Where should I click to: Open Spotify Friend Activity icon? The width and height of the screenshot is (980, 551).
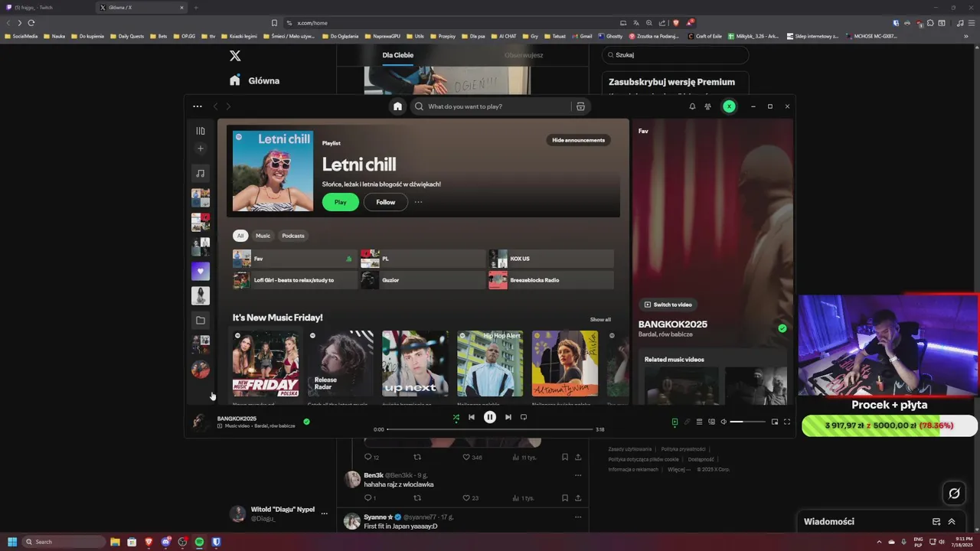[707, 106]
